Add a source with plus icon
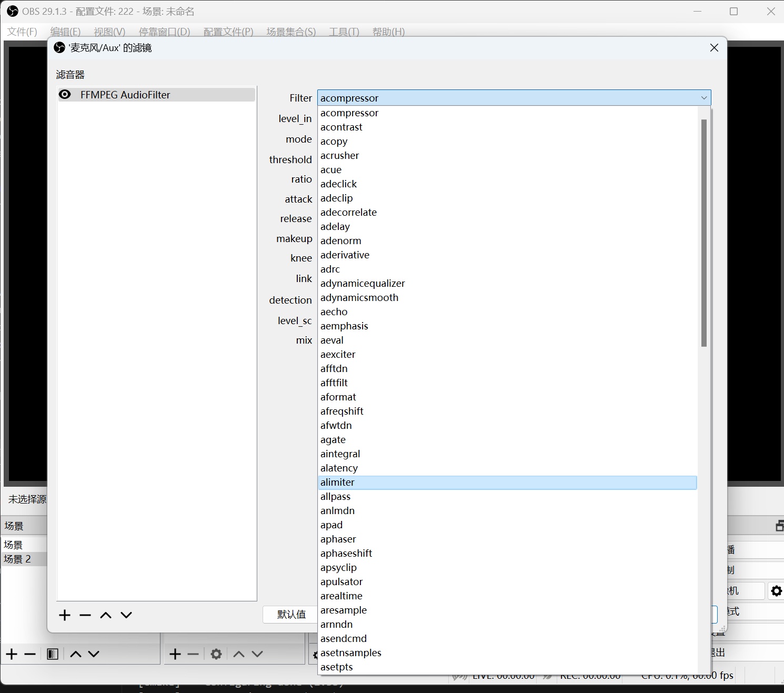 pyautogui.click(x=175, y=654)
